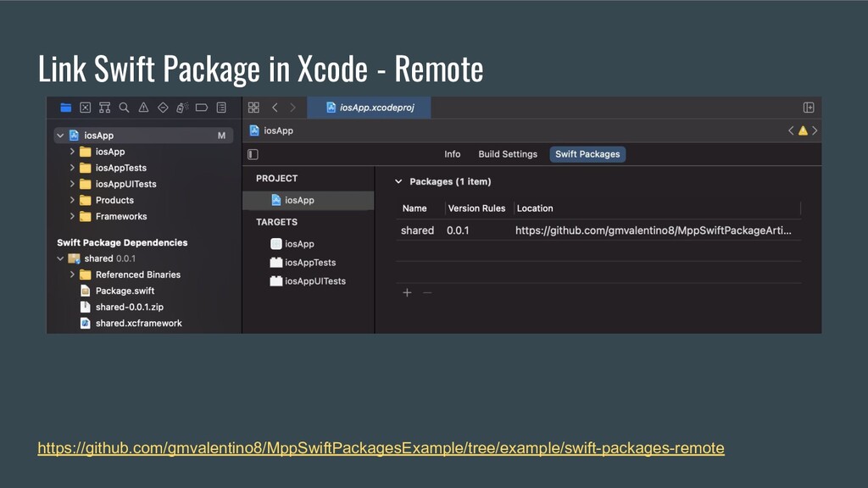This screenshot has height=488, width=868.
Task: Select the iosApp.xcodeproj editor tab
Action: click(370, 108)
